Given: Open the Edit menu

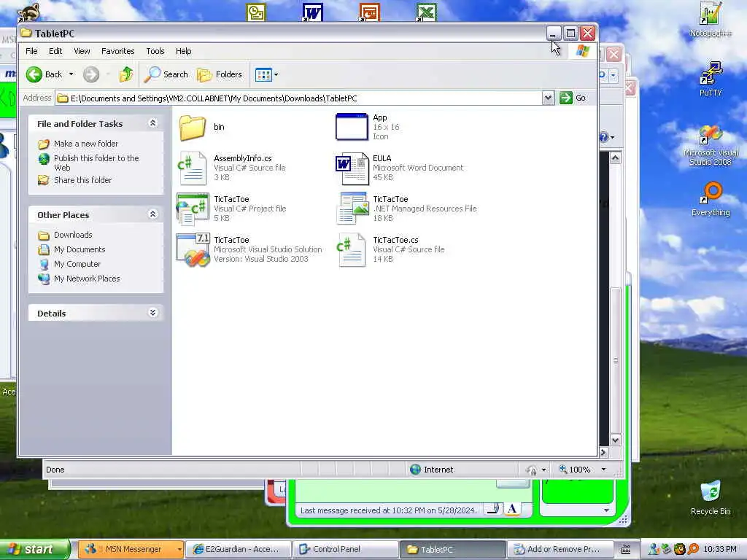Looking at the screenshot, I should point(55,51).
